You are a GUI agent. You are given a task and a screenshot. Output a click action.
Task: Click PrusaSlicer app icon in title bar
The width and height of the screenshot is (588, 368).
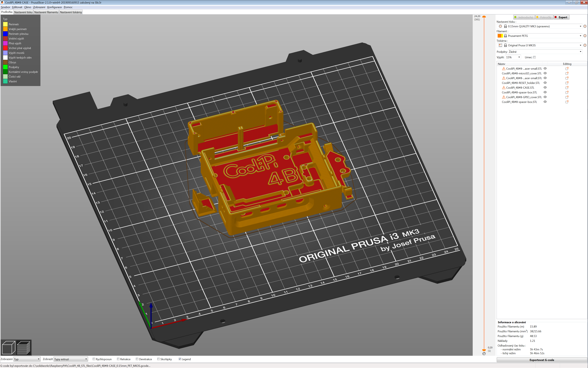[2, 2]
